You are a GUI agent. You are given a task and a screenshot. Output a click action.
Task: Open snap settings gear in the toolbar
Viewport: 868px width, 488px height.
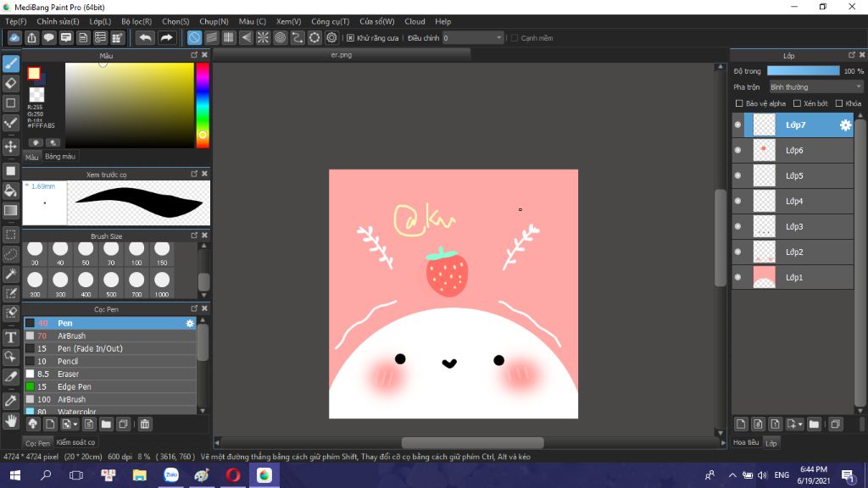pyautogui.click(x=331, y=37)
